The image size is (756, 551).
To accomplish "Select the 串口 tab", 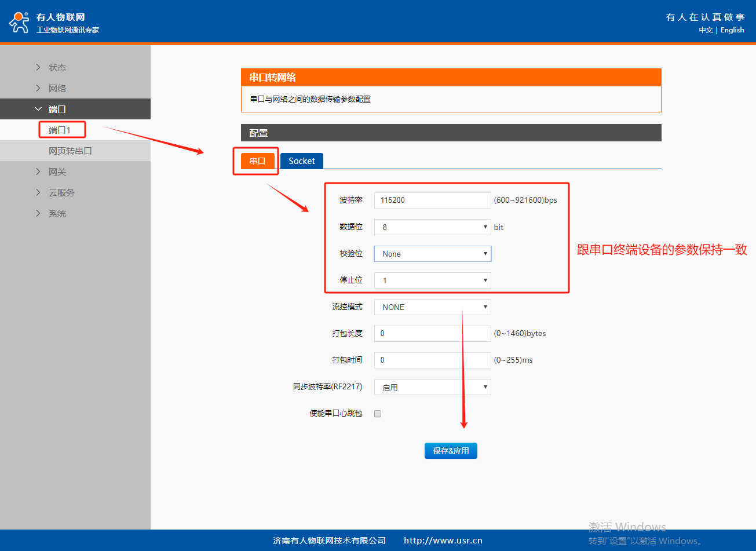I will click(x=257, y=160).
